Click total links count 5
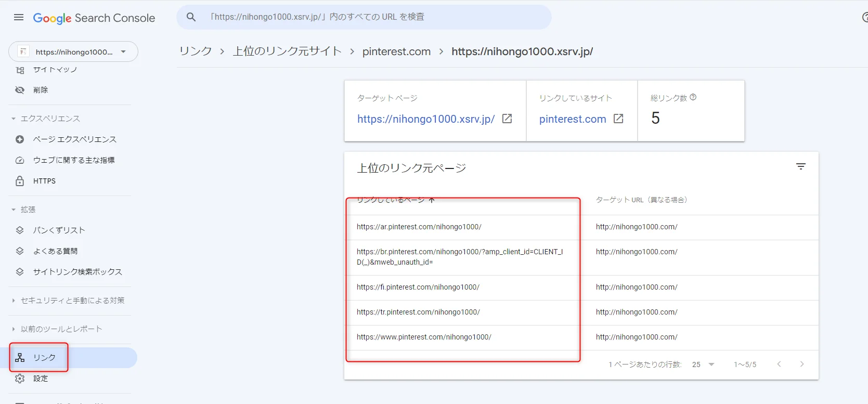This screenshot has height=404, width=868. 655,119
